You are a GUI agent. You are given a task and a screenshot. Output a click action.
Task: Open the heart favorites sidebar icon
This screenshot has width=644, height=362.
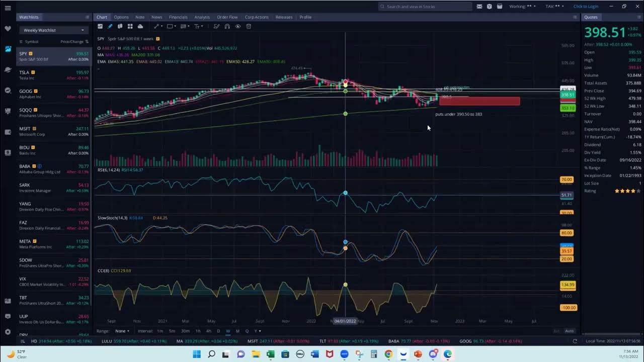click(x=8, y=29)
